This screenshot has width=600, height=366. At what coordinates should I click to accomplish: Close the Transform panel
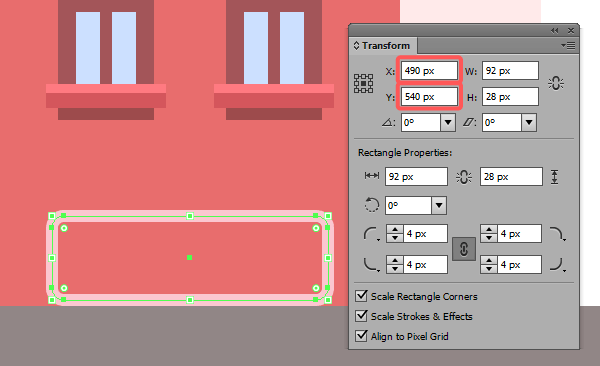(571, 31)
